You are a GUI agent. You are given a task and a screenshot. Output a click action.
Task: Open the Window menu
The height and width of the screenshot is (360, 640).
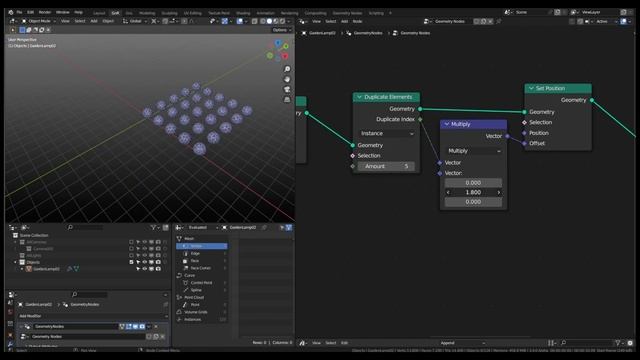tap(62, 13)
